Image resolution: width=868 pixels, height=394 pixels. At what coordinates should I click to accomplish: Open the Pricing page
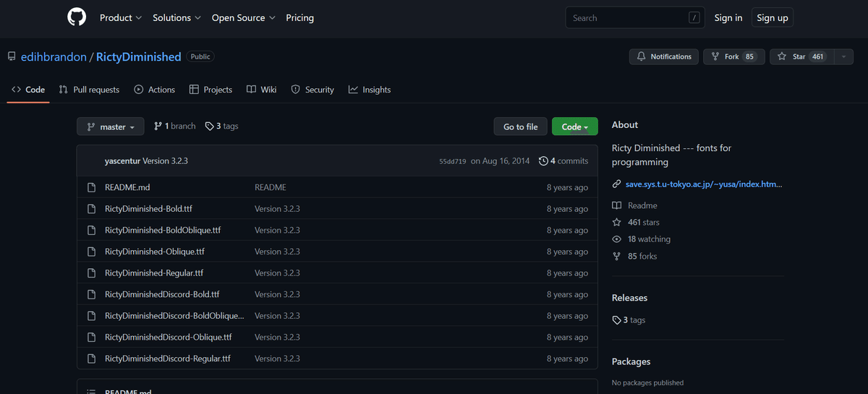(x=299, y=17)
